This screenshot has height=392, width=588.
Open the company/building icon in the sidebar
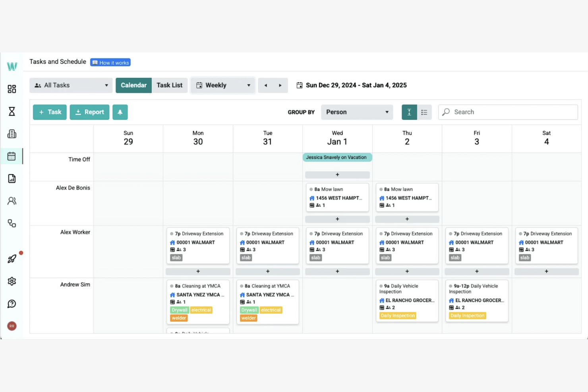pos(12,134)
